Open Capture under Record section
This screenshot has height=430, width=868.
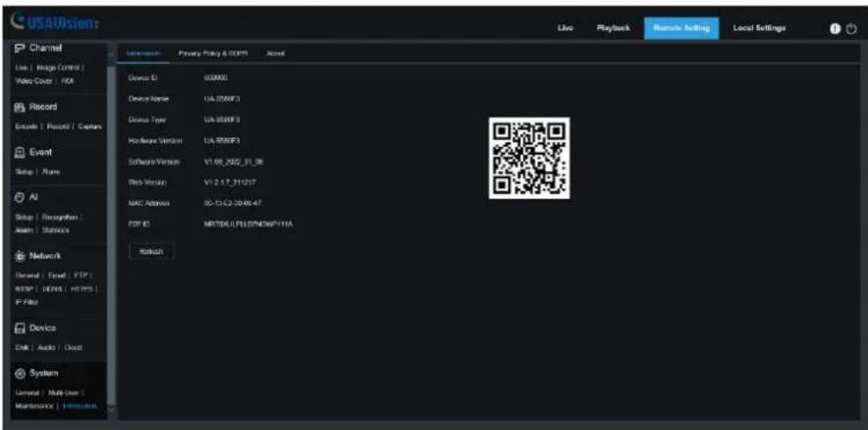tap(90, 127)
